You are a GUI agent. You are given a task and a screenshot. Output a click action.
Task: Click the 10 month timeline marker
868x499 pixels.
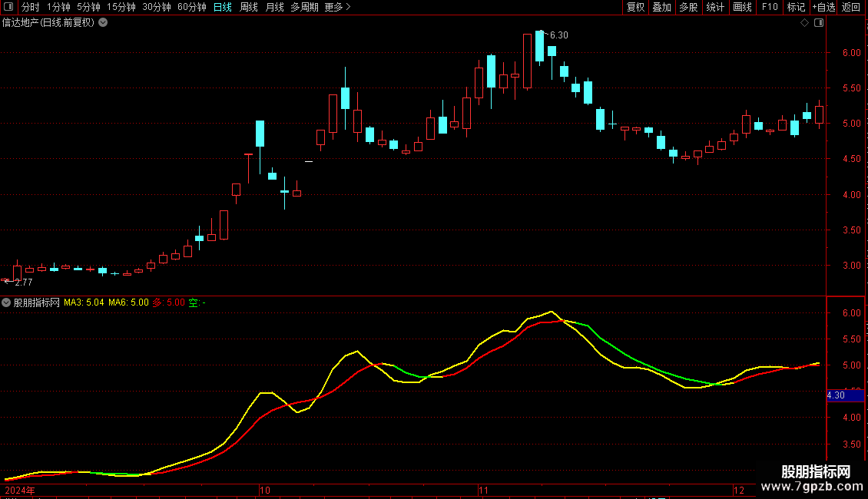point(264,490)
